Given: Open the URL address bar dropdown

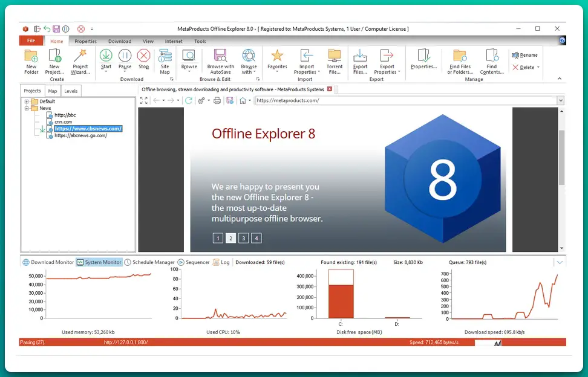Looking at the screenshot, I should (x=560, y=100).
